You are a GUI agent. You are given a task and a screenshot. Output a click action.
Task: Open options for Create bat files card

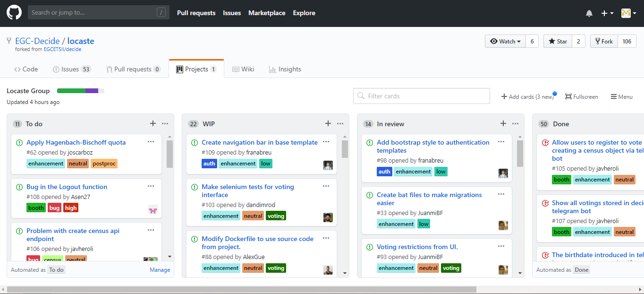(x=501, y=194)
